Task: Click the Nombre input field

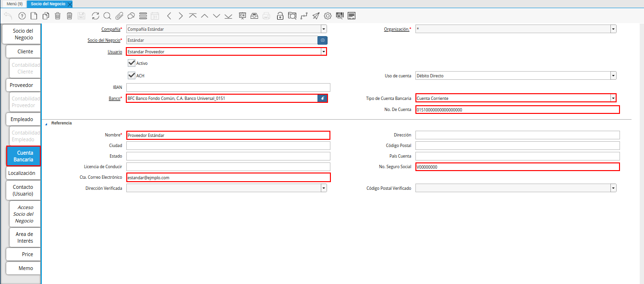Action: 228,135
